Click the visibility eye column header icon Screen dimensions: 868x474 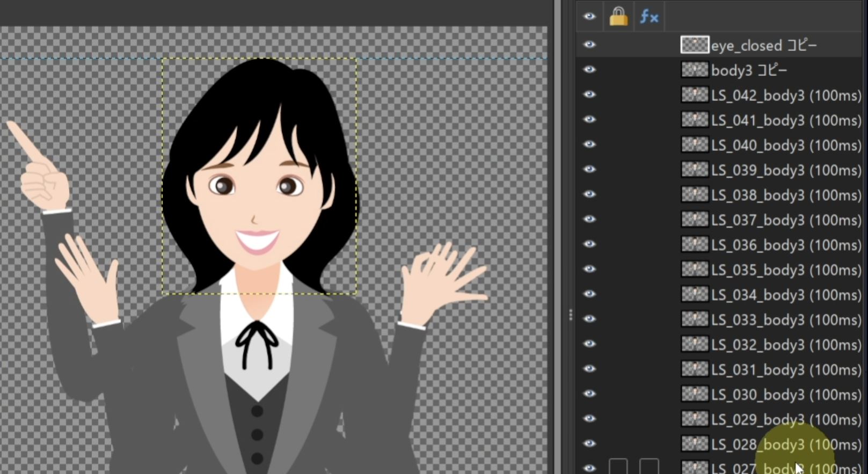pyautogui.click(x=589, y=17)
